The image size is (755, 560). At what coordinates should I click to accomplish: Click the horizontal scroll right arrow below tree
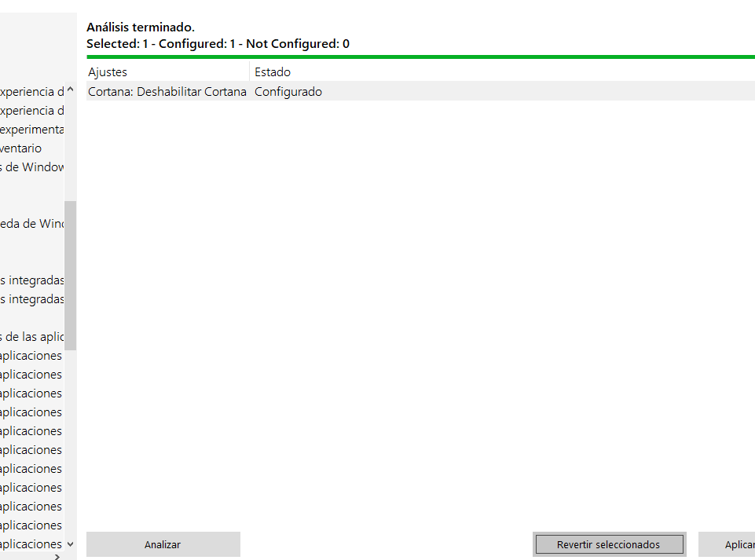[x=57, y=556]
